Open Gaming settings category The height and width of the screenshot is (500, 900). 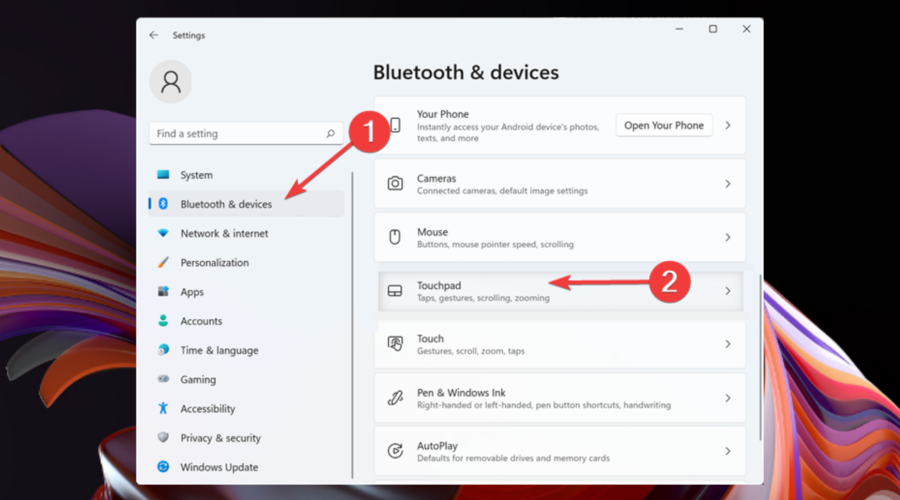(246, 379)
